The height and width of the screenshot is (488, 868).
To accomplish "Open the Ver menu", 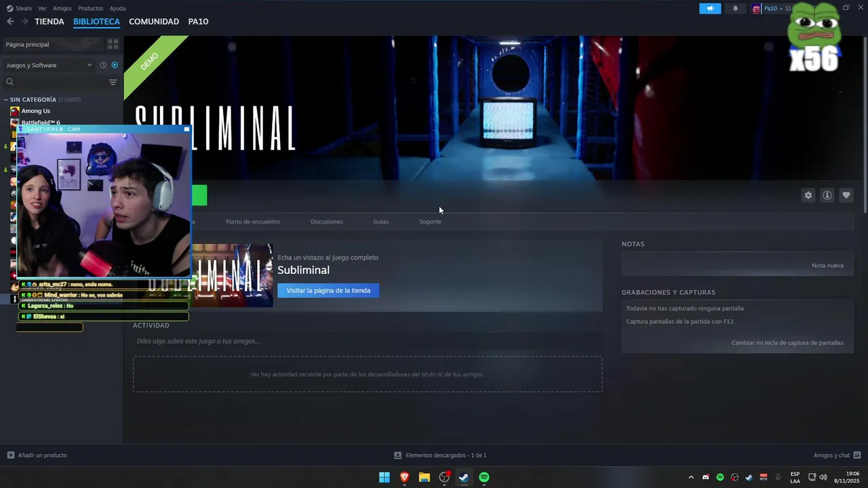I will tap(42, 8).
